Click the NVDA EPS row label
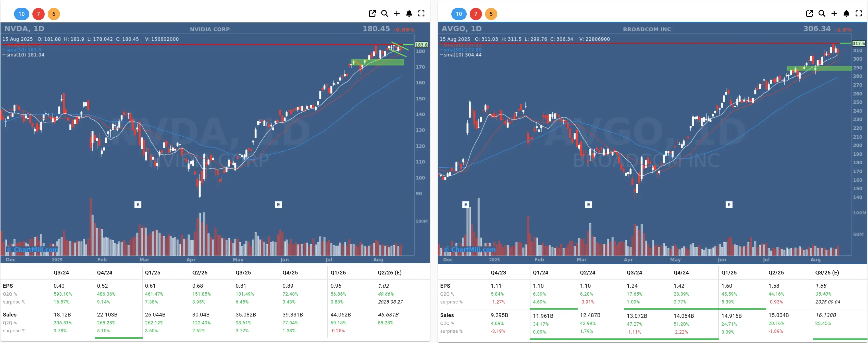 (x=8, y=286)
